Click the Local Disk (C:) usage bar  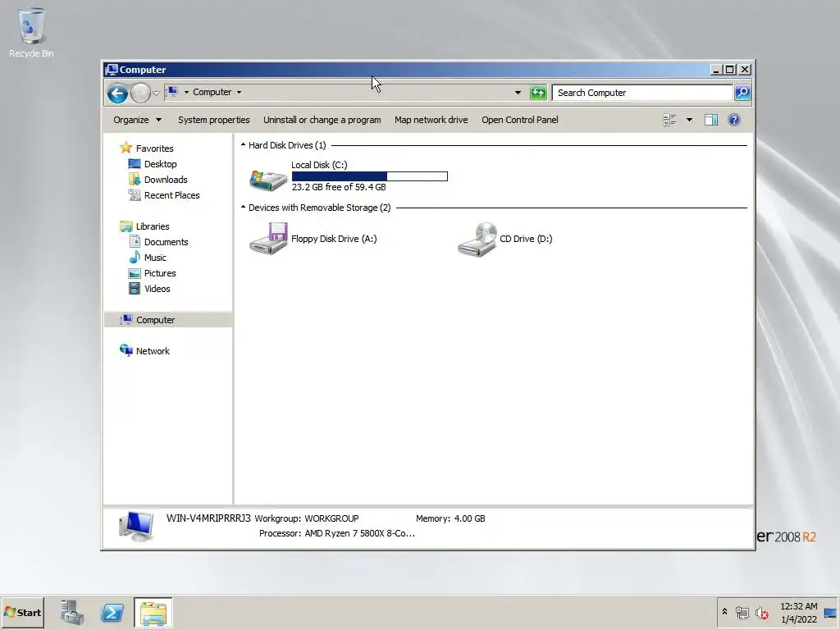[x=370, y=176]
